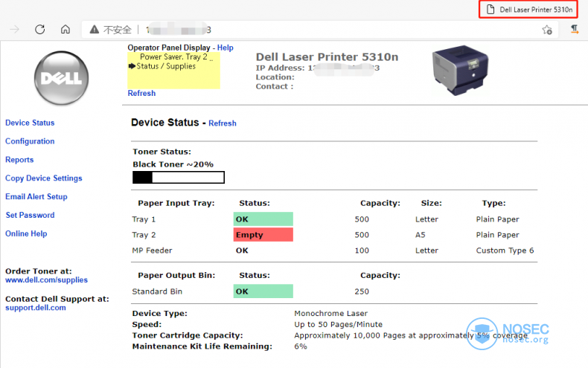Select the Dell Laser Printer 5310n tab
The height and width of the screenshot is (368, 588).
(528, 10)
